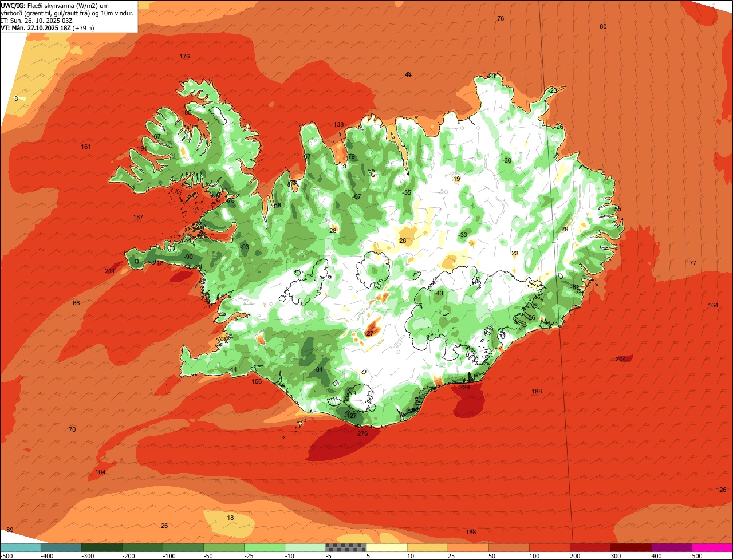Viewport: 733px width, 560px height.
Task: Click the map value 229
Action: coord(464,387)
